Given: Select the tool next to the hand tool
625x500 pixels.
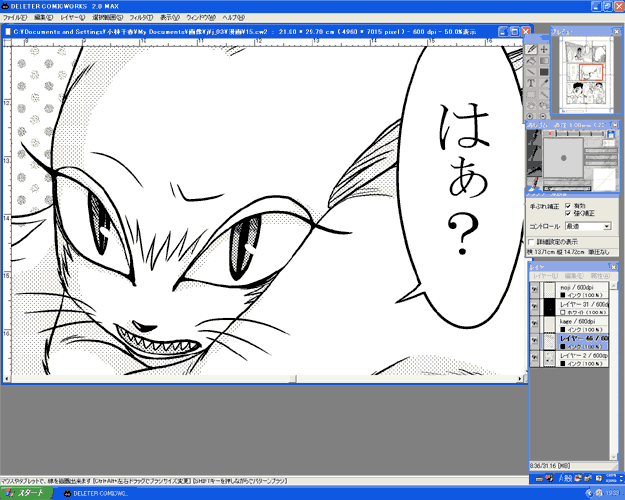Looking at the screenshot, I should click(x=544, y=106).
